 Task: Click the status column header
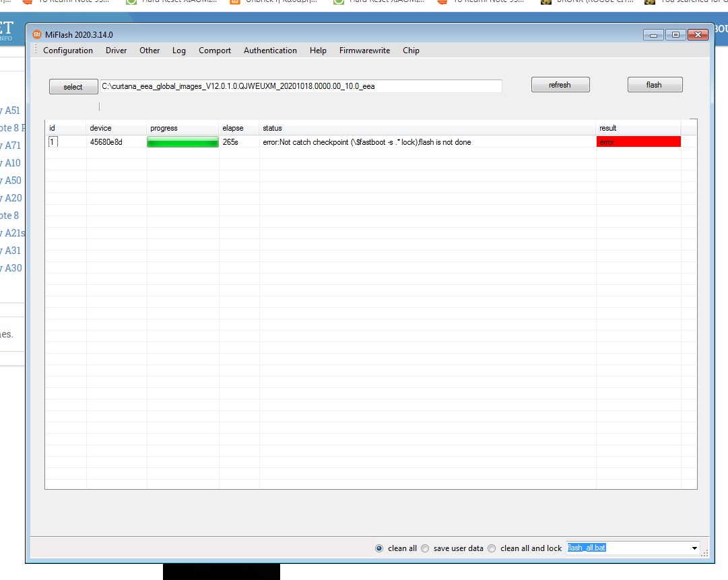coord(427,128)
